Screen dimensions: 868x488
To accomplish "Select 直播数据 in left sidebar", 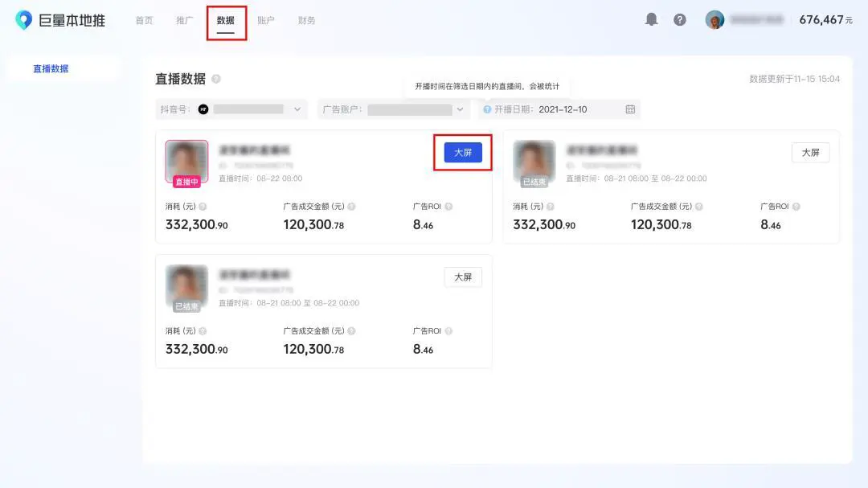I will pos(51,68).
